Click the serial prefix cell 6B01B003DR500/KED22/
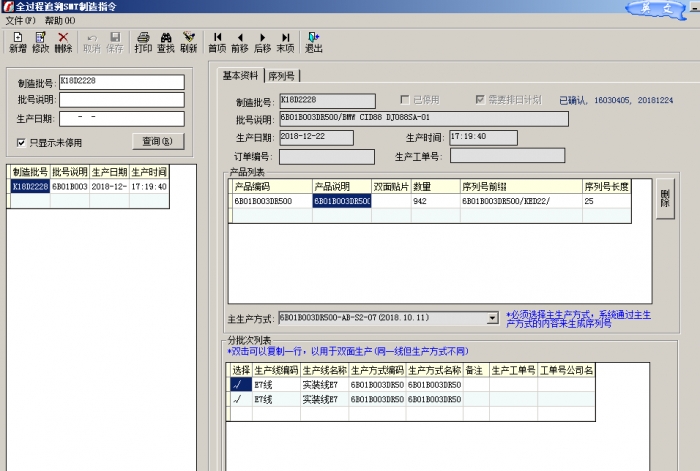Viewport: 700px width, 471px height. pyautogui.click(x=521, y=201)
